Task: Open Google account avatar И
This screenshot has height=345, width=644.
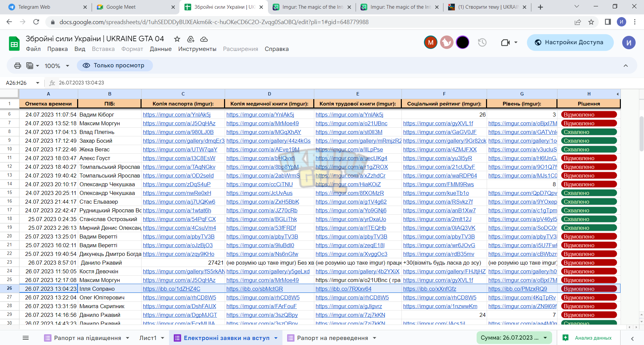Action: [629, 43]
